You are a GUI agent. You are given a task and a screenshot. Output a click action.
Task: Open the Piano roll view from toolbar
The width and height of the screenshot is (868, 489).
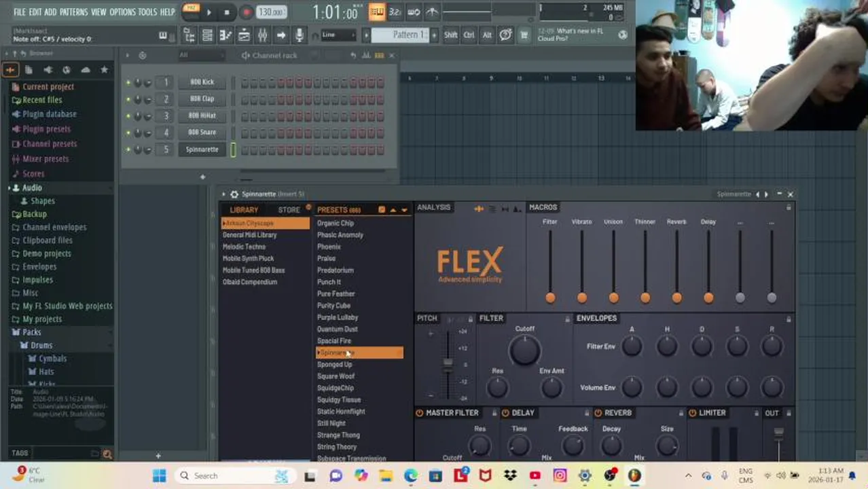pyautogui.click(x=225, y=35)
